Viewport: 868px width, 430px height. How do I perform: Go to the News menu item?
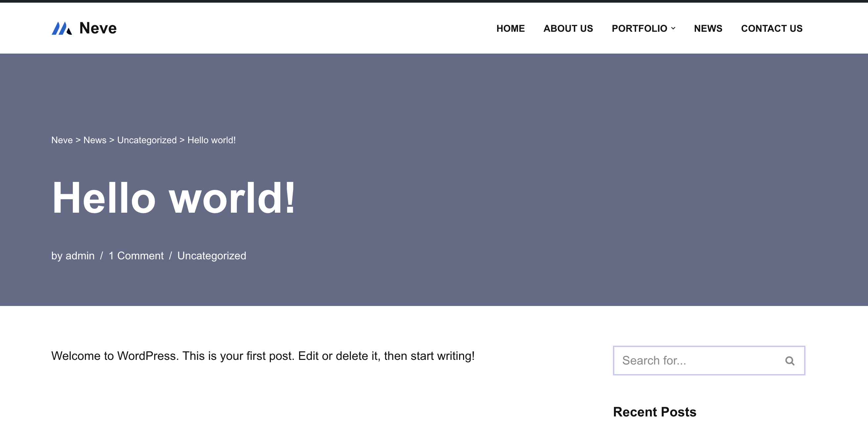pyautogui.click(x=708, y=28)
